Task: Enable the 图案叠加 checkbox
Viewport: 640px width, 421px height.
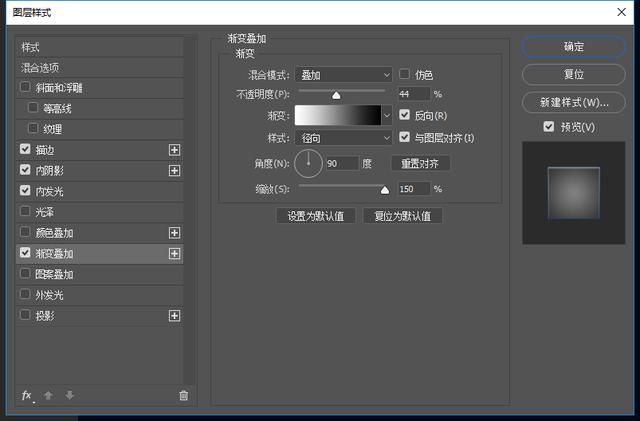Action: (25, 274)
